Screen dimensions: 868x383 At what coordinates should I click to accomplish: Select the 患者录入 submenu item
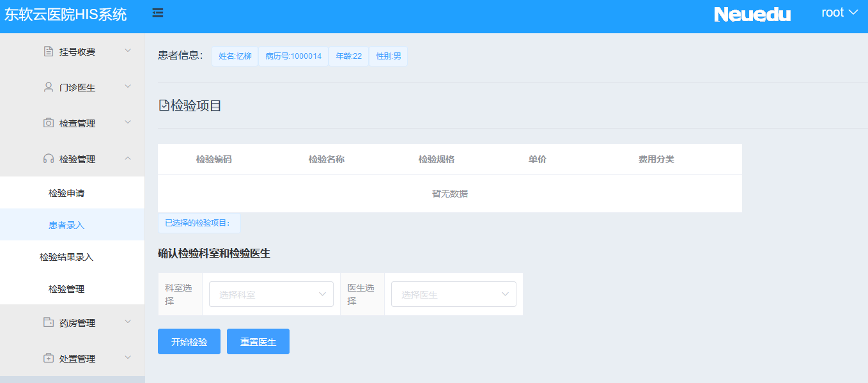(x=72, y=224)
